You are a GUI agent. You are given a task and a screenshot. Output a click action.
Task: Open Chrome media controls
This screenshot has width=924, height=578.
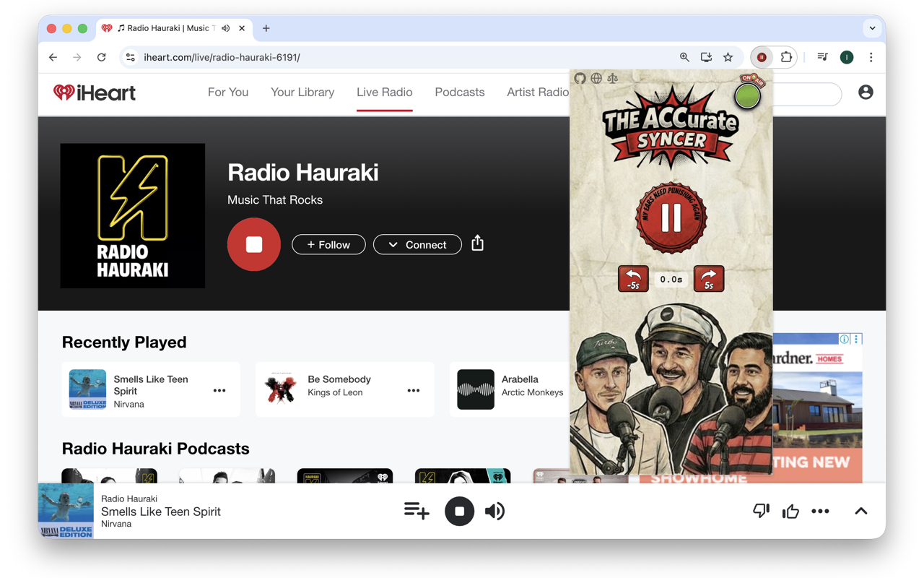click(x=822, y=57)
